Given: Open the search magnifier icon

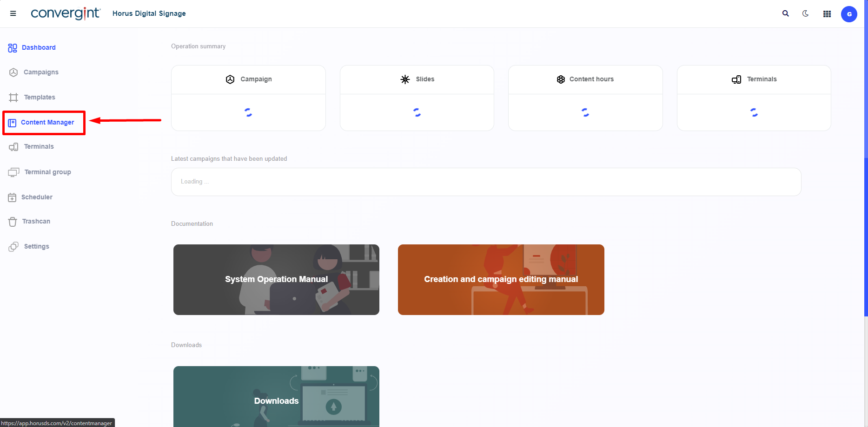Looking at the screenshot, I should [x=785, y=13].
